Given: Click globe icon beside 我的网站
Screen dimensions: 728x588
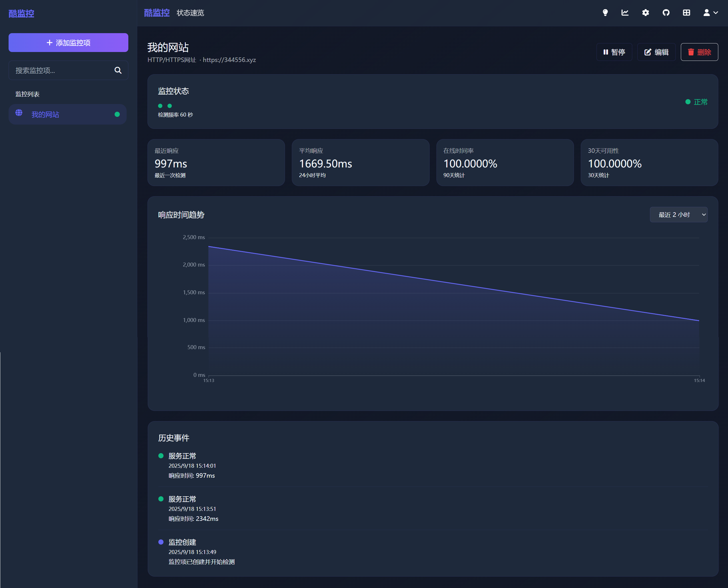Looking at the screenshot, I should [x=19, y=113].
